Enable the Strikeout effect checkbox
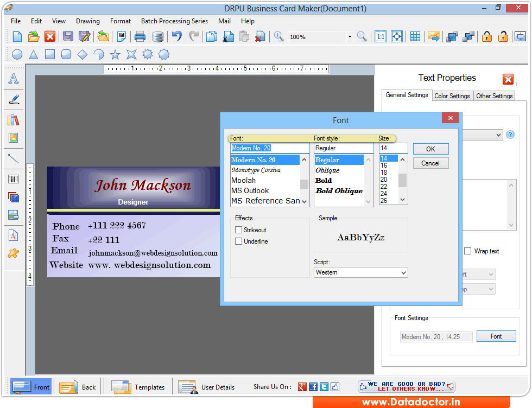The height and width of the screenshot is (408, 532). pos(238,229)
